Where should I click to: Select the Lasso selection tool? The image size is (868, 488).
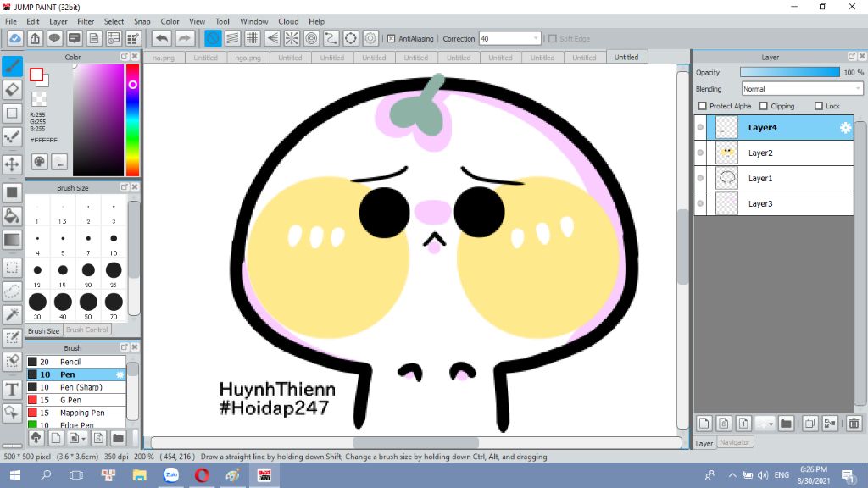12,291
